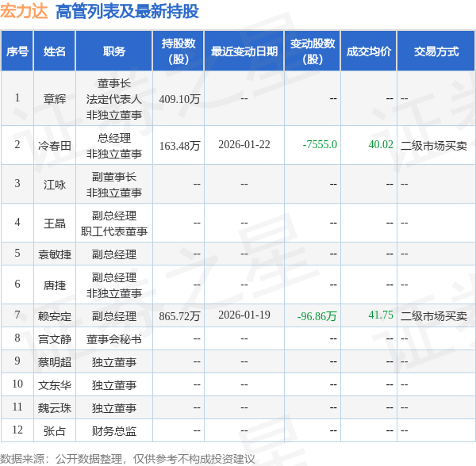This screenshot has height=466, width=476.
Task: Click the 宏力达 company name in the title
Action: [24, 12]
